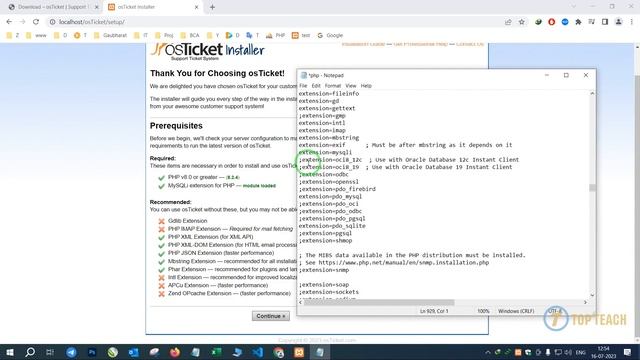This screenshot has width=640, height=360.
Task: Open Photoshop from the taskbar
Action: point(92,352)
